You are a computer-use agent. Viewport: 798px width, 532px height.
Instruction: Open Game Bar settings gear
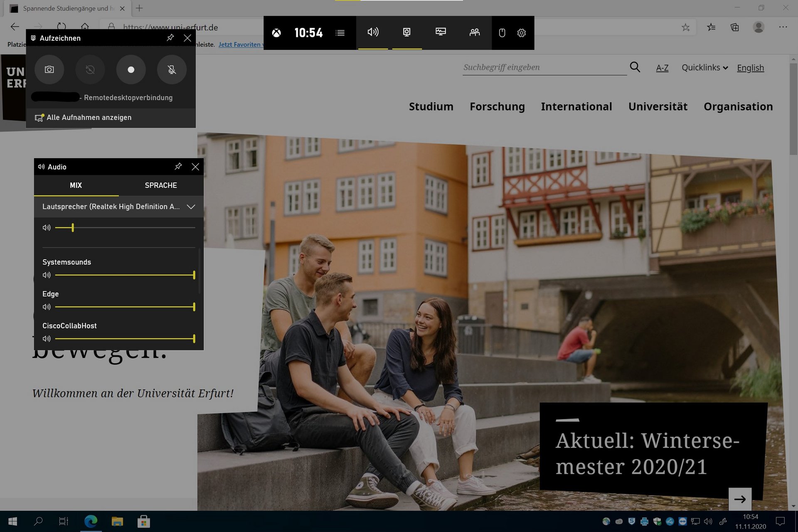point(521,33)
